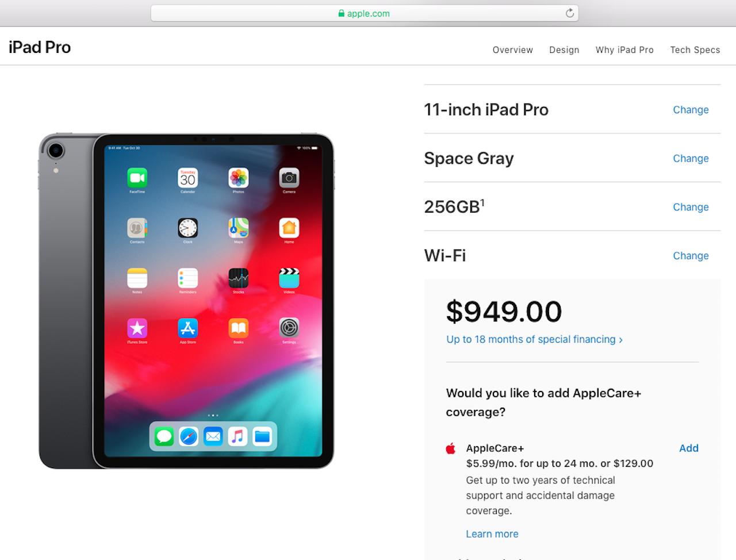Change the 11-inch iPad Pro model selection
The height and width of the screenshot is (560, 736).
click(691, 110)
